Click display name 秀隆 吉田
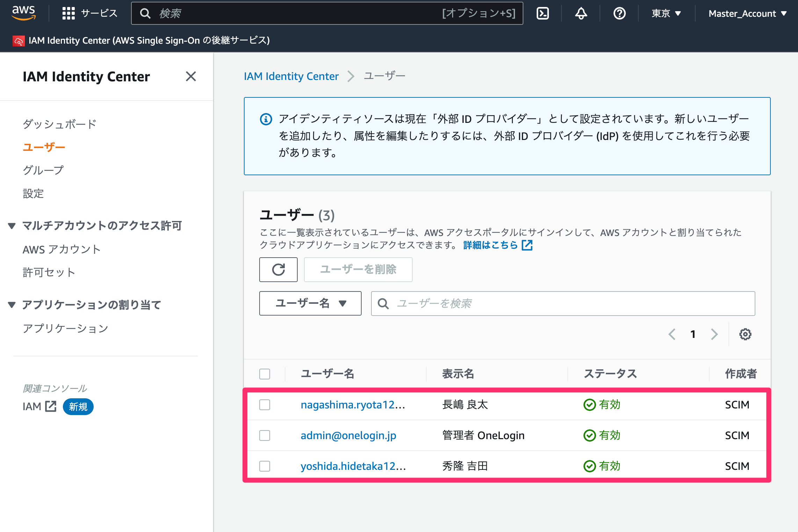 (465, 466)
